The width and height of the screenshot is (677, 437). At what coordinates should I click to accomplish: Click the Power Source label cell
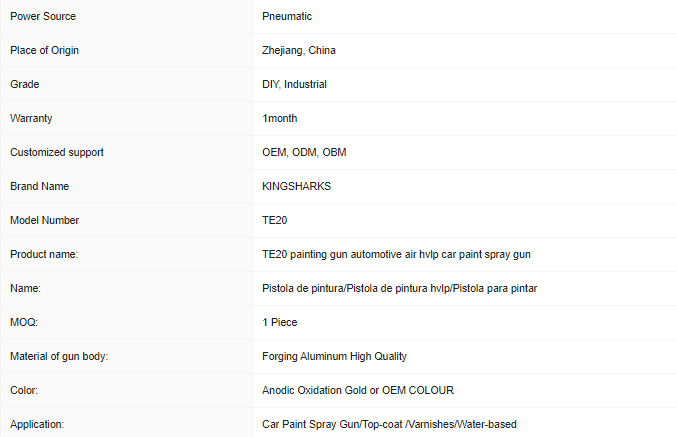[x=43, y=16]
